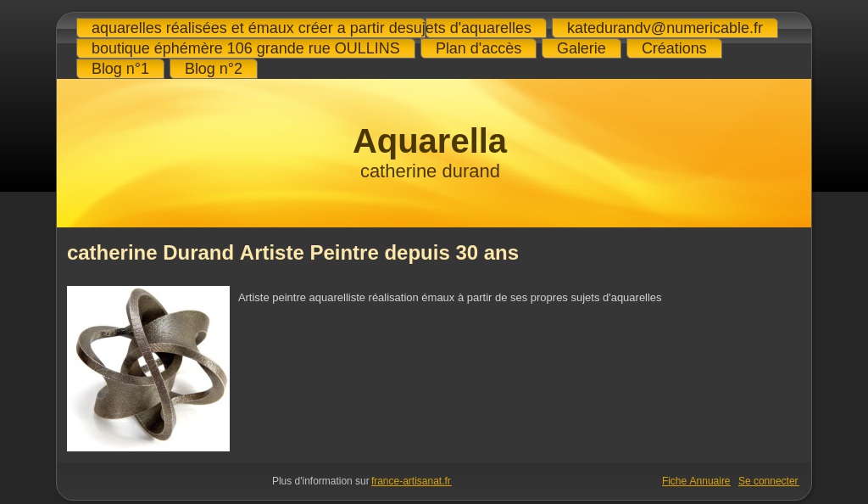Click the Aquarella site title
This screenshot has width=868, height=504.
[x=430, y=141]
